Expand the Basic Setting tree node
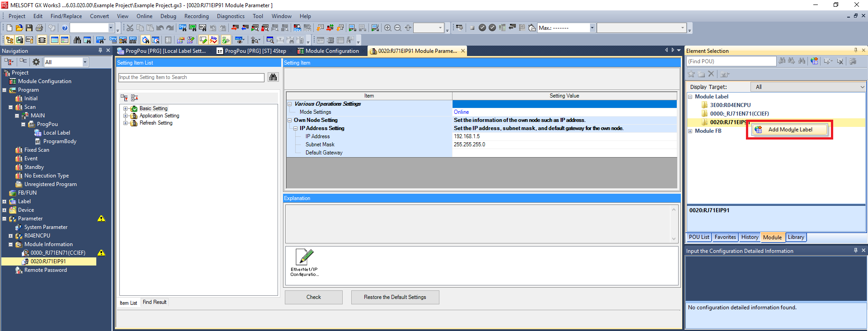This screenshot has width=868, height=331. click(125, 108)
